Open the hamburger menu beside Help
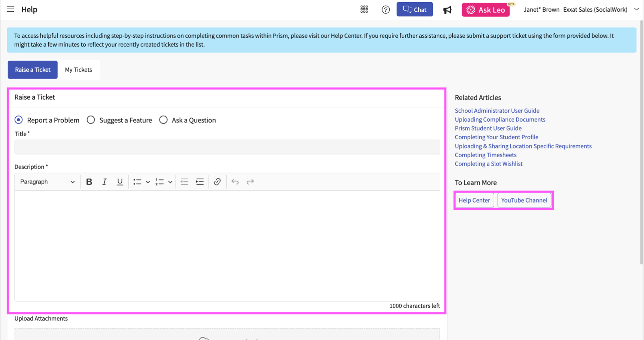This screenshot has width=644, height=340. (10, 9)
